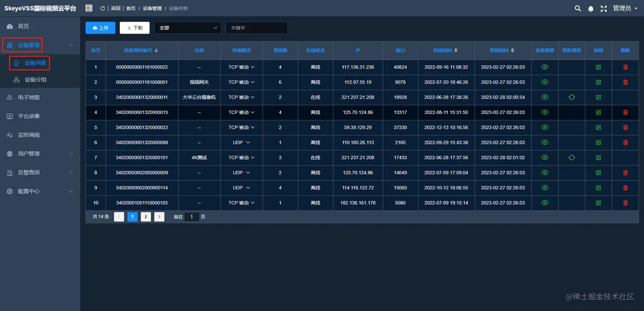The height and width of the screenshot is (311, 644).
Task: Change transport mode for 视频网关 row
Action: (x=241, y=82)
